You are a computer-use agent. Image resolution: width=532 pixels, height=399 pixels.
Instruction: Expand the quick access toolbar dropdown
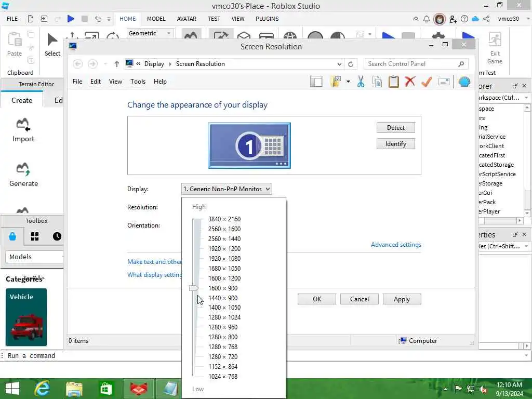click(x=109, y=19)
